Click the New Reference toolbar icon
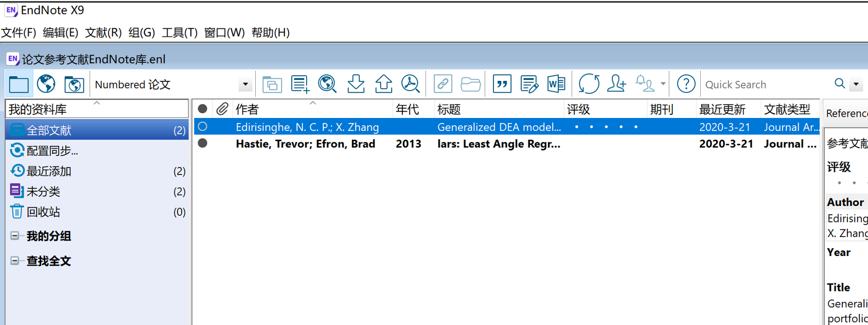This screenshot has width=868, height=325. point(300,84)
